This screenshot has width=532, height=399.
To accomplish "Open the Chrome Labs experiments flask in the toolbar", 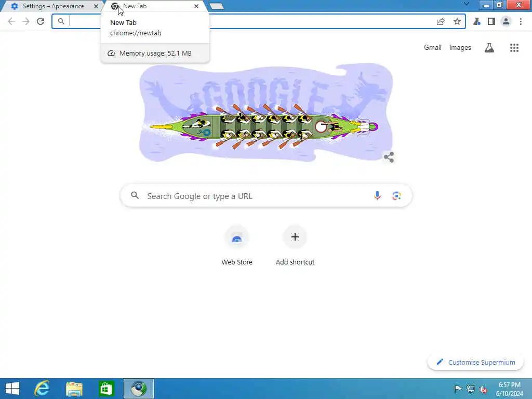I will [477, 21].
